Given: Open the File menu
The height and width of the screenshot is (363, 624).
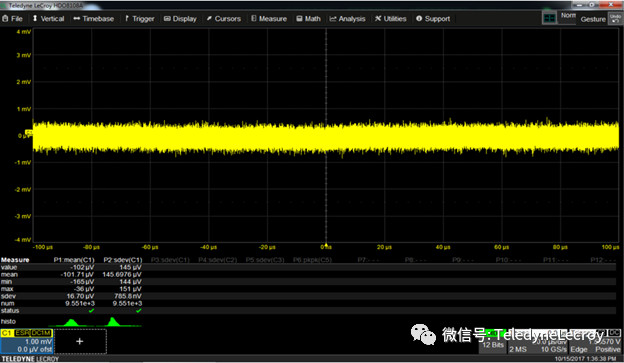Looking at the screenshot, I should pyautogui.click(x=12, y=19).
